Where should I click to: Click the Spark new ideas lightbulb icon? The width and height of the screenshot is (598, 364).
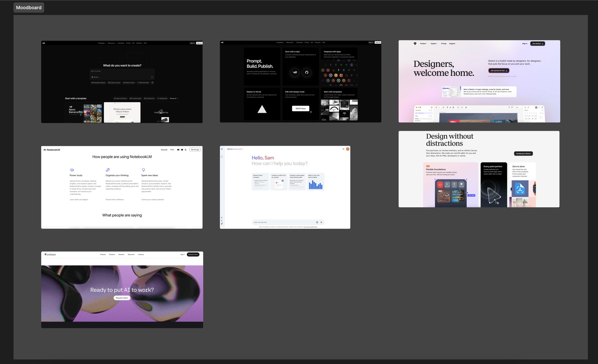(x=143, y=170)
